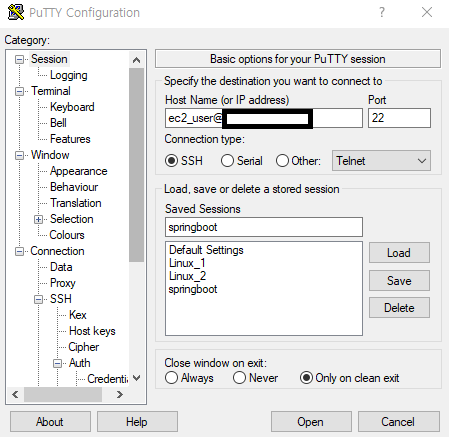Viewport: 450px width, 437px height.
Task: Close the PuTTY Configuration window
Action: (427, 12)
